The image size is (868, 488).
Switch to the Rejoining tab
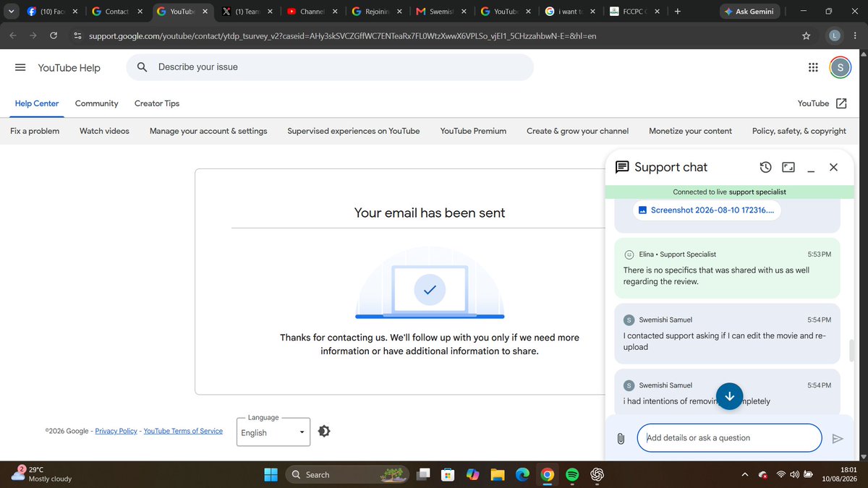[x=376, y=12]
